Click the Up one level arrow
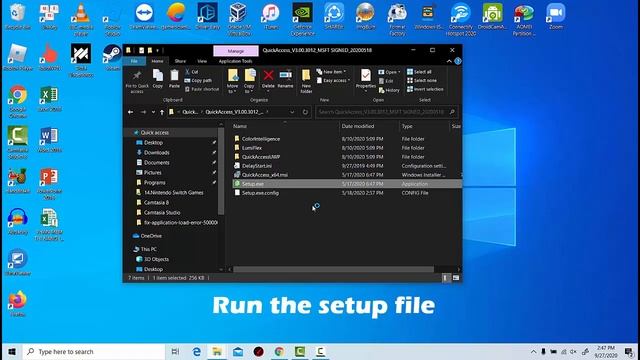 (x=162, y=112)
